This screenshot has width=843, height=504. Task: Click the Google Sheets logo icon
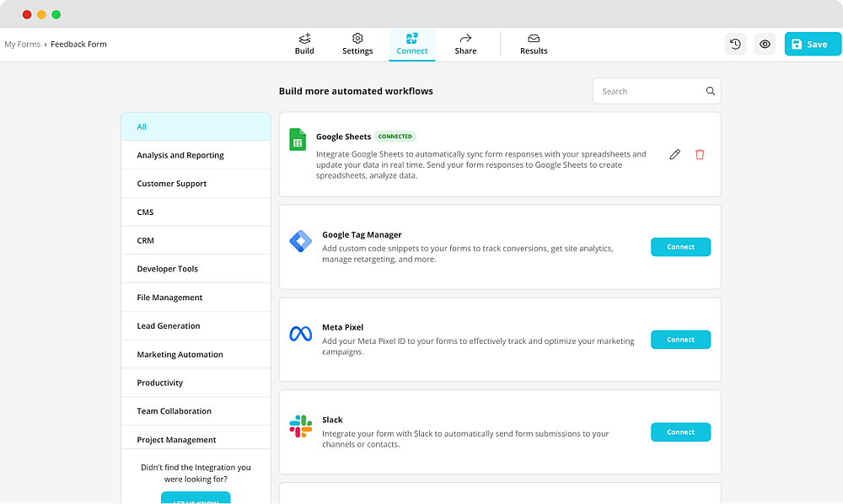[x=298, y=140]
